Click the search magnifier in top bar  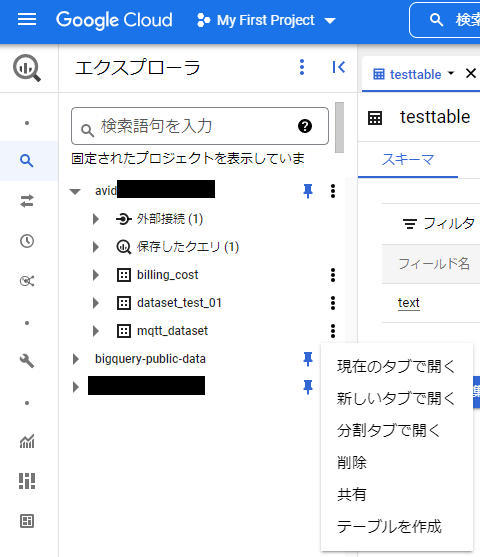point(436,20)
